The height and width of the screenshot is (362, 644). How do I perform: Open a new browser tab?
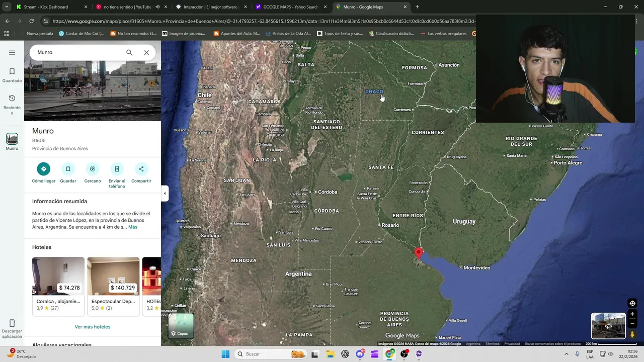pos(417,7)
